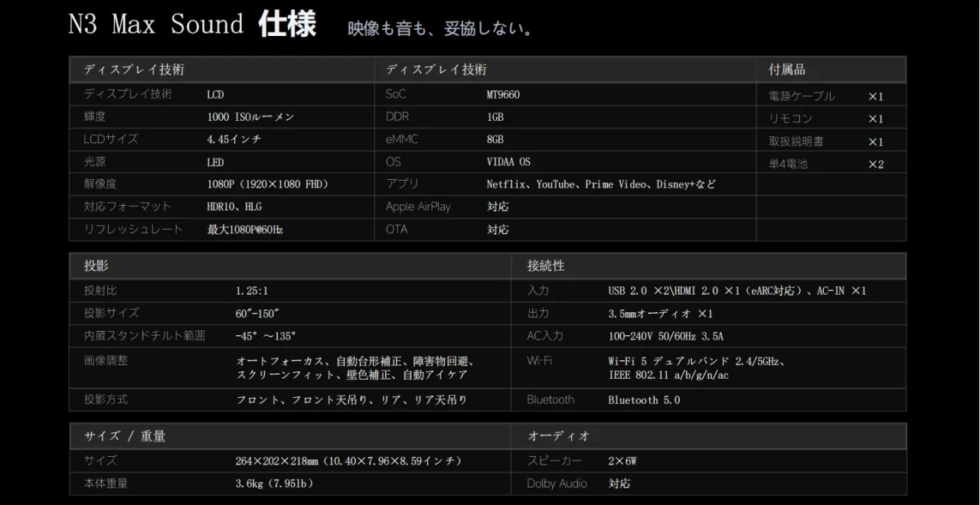Click the '1000 ISOルーメン' brightness value
The width and height of the screenshot is (980, 505).
pos(250,117)
